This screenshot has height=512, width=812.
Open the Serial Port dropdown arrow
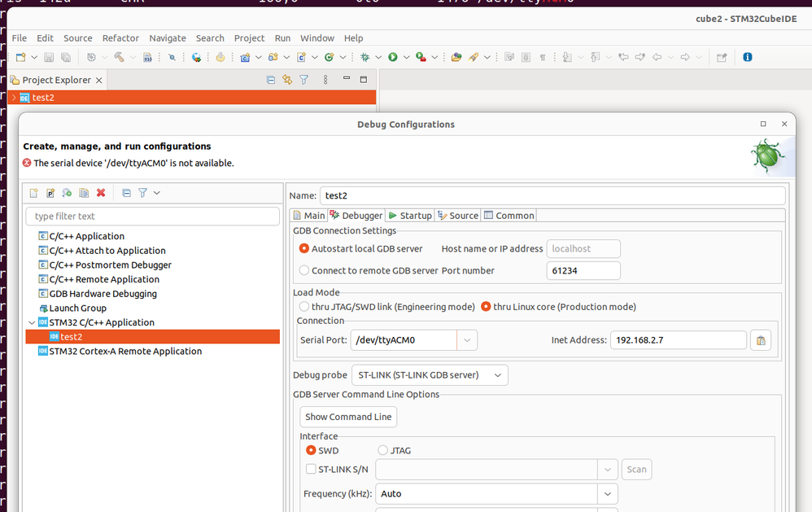pyautogui.click(x=466, y=340)
